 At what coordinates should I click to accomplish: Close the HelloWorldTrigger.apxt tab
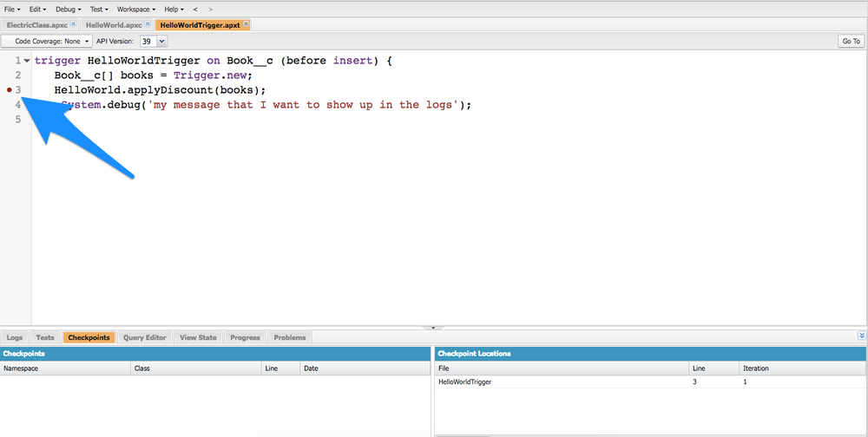pos(246,24)
